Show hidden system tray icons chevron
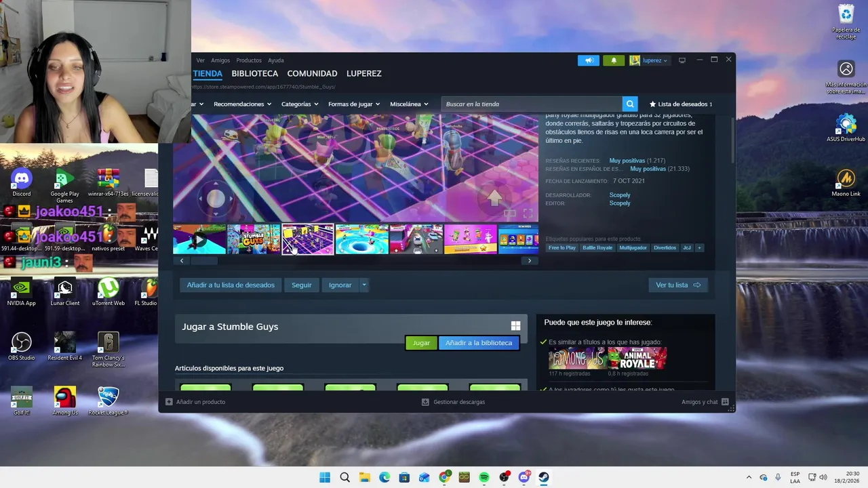 (x=749, y=477)
